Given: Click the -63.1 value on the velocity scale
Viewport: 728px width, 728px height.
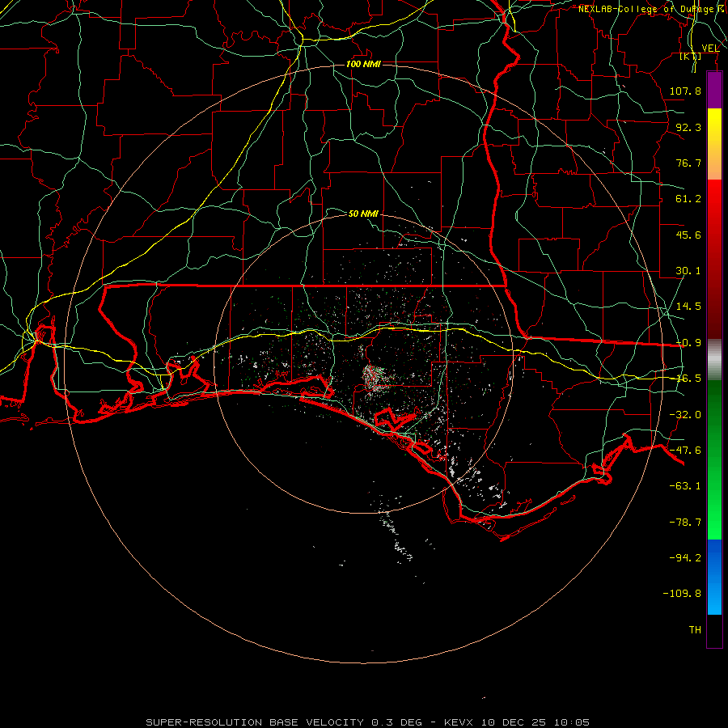Looking at the screenshot, I should (x=685, y=485).
